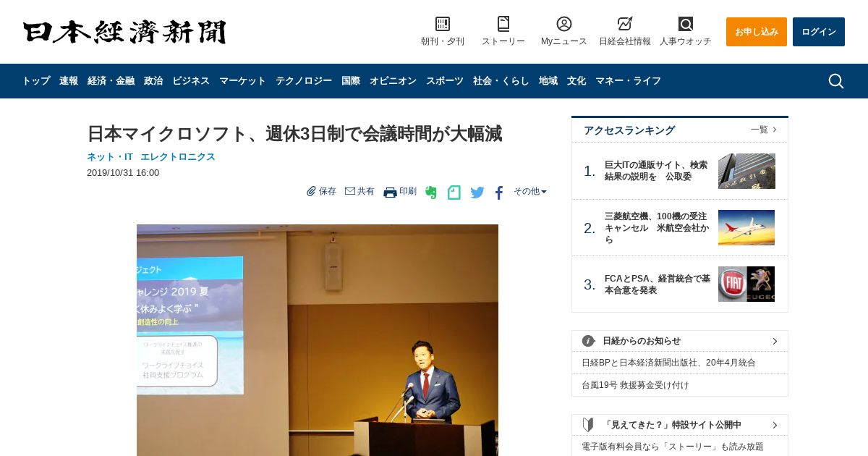Open the 速報 menu
Image resolution: width=868 pixels, height=456 pixels.
click(x=69, y=81)
